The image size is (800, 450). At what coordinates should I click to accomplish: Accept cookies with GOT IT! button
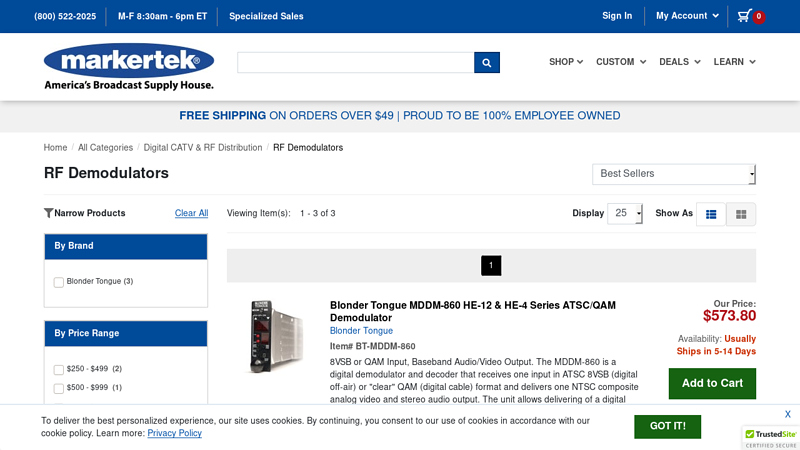coord(667,426)
